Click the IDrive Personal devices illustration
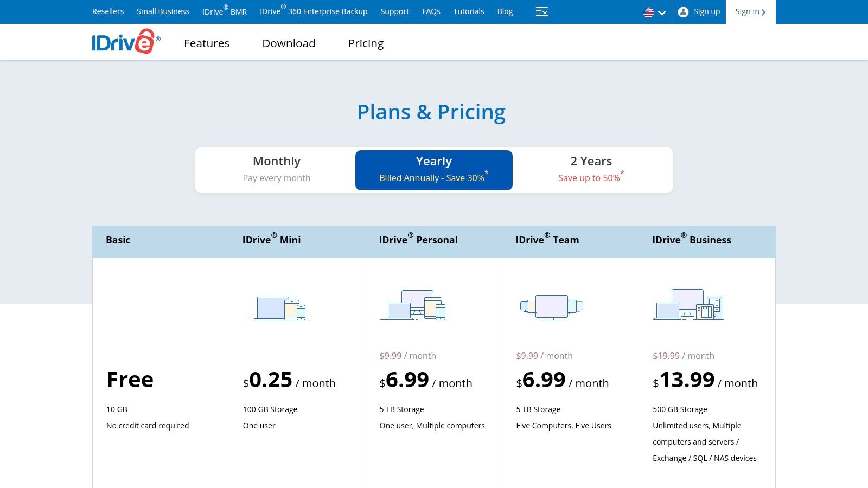 coord(415,305)
